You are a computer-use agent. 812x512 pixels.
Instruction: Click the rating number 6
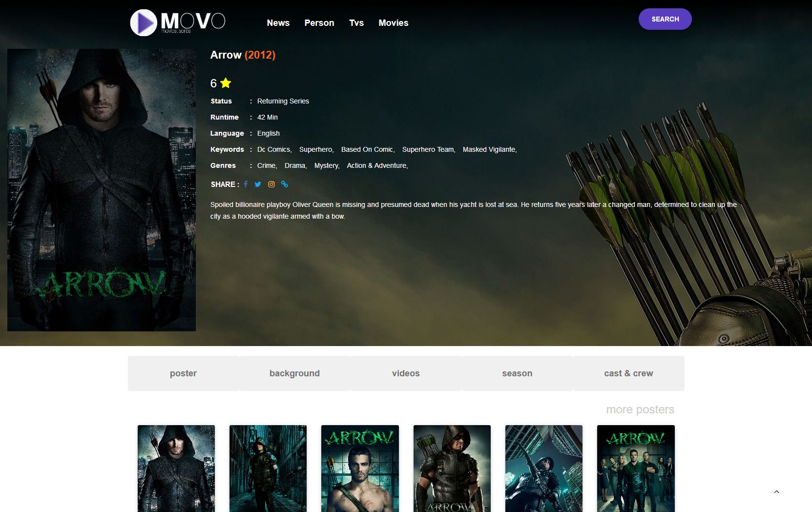click(213, 83)
